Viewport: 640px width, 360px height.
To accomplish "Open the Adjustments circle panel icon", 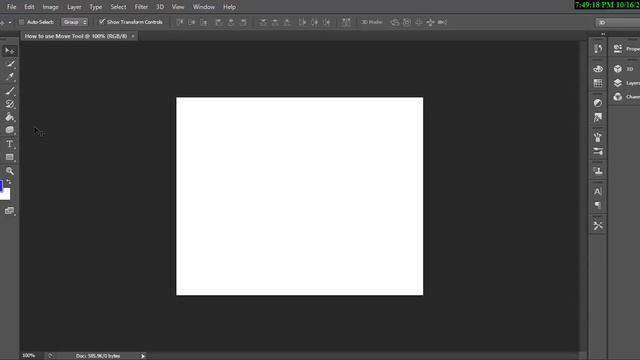I will 598,103.
